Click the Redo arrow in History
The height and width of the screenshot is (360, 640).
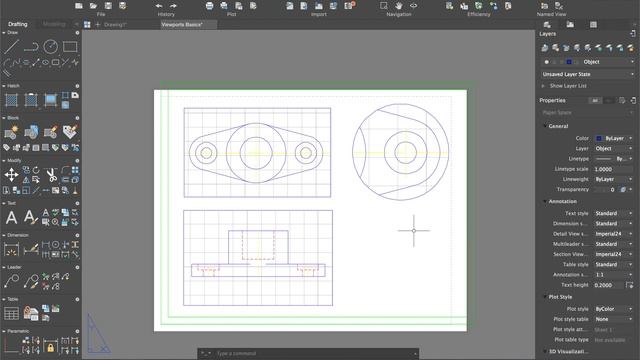(173, 6)
